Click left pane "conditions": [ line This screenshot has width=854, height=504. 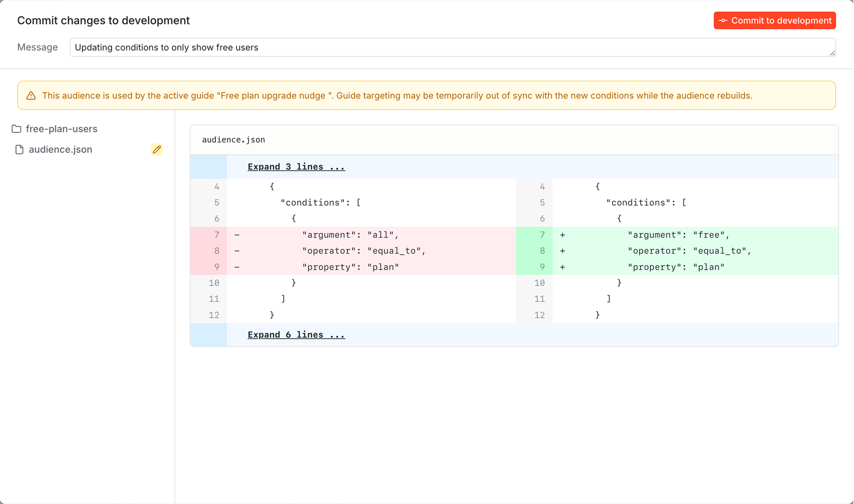[353, 203]
